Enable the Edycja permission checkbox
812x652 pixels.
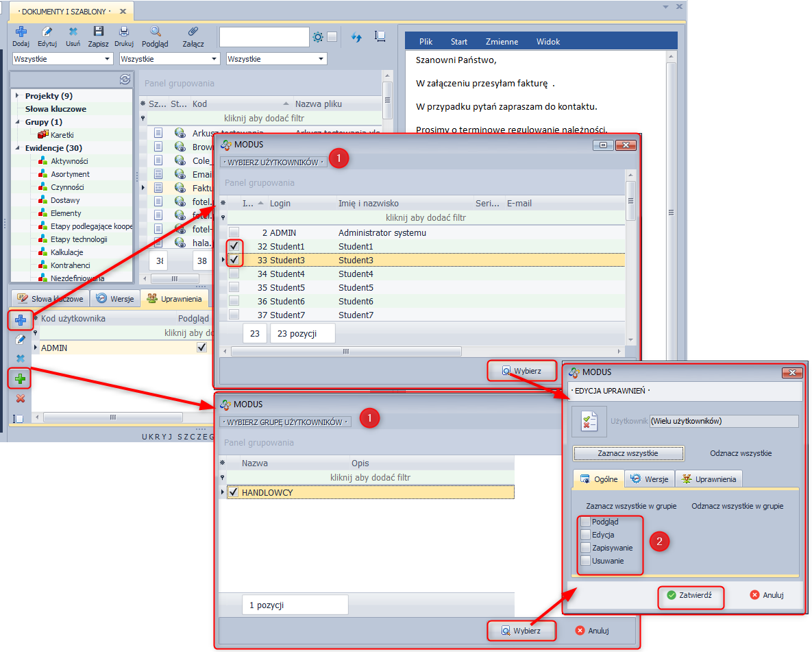click(x=586, y=534)
